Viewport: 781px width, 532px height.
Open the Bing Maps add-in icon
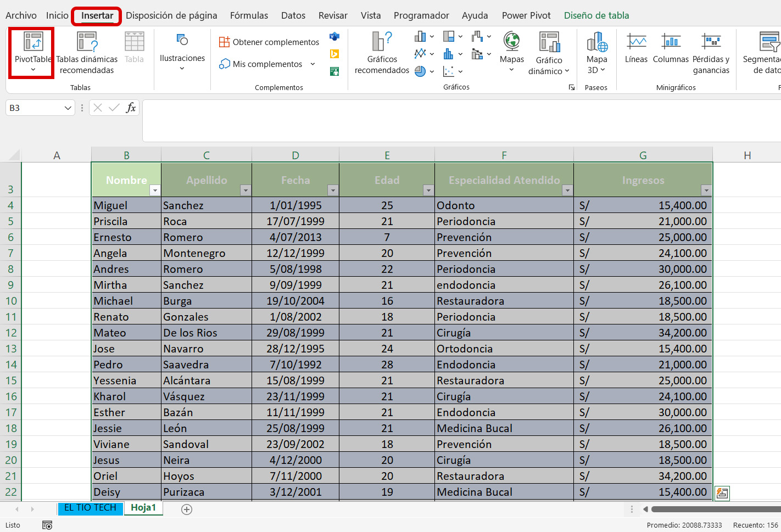334,54
